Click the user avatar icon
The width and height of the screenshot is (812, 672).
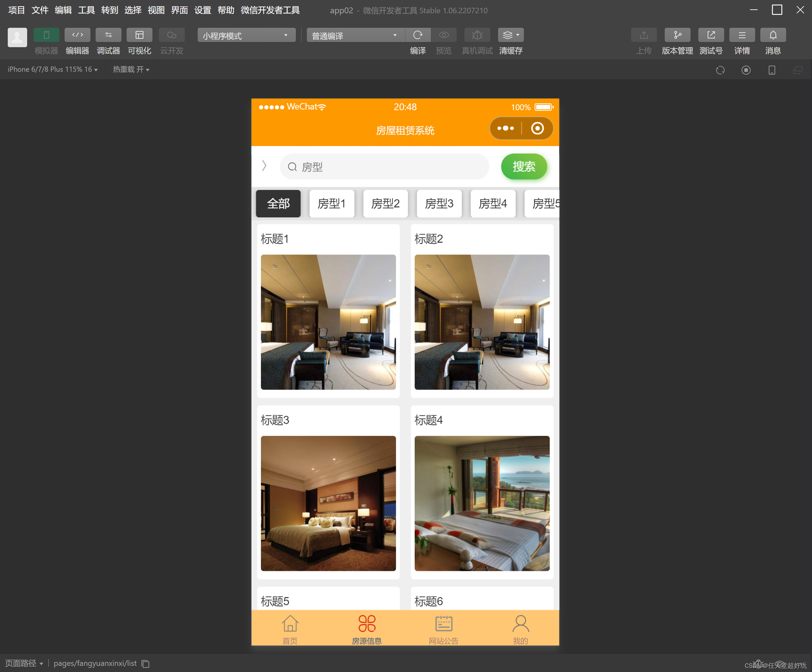click(17, 37)
